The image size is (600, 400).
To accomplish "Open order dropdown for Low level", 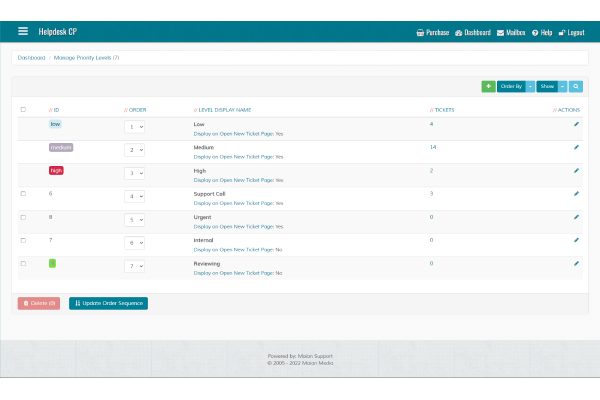I will (134, 127).
